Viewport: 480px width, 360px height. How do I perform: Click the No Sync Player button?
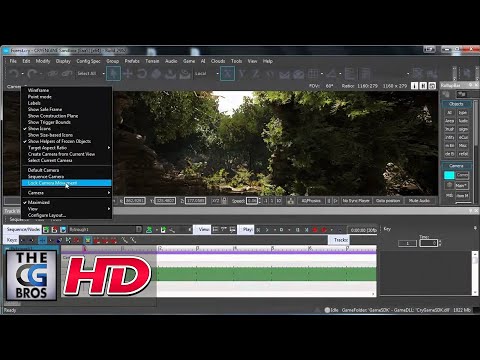click(356, 201)
